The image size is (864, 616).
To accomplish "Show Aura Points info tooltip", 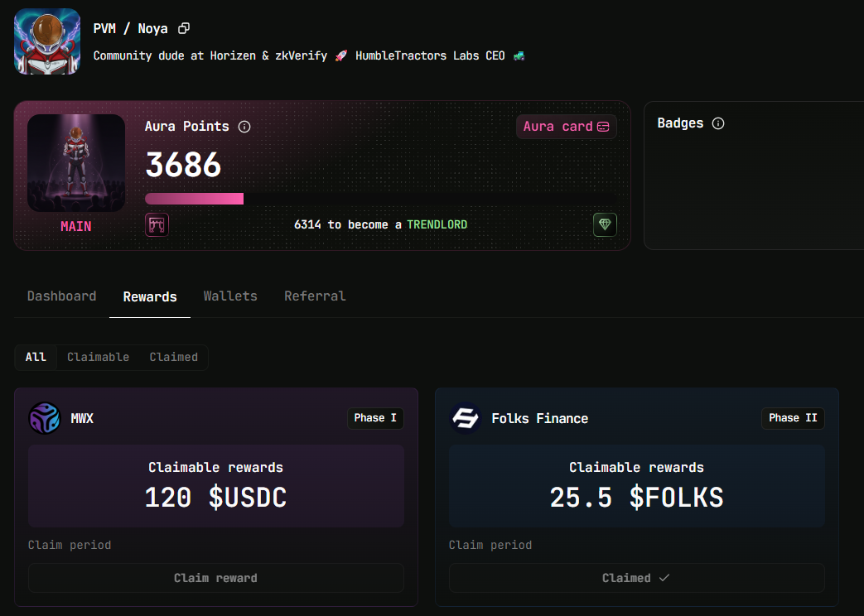I will pyautogui.click(x=244, y=127).
